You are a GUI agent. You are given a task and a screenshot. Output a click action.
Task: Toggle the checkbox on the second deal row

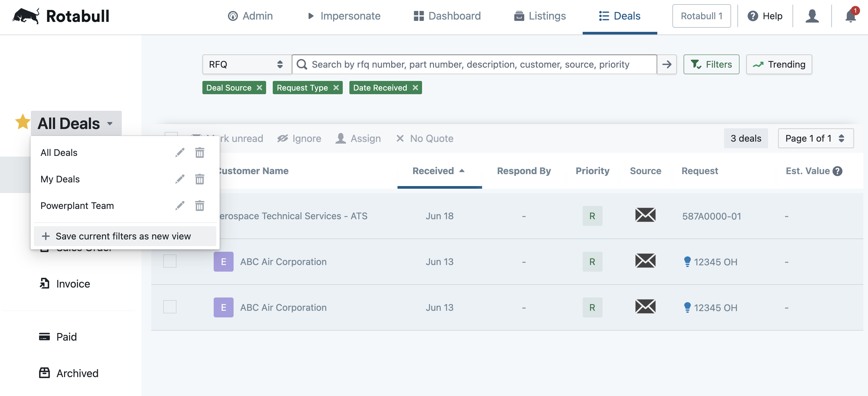click(170, 260)
